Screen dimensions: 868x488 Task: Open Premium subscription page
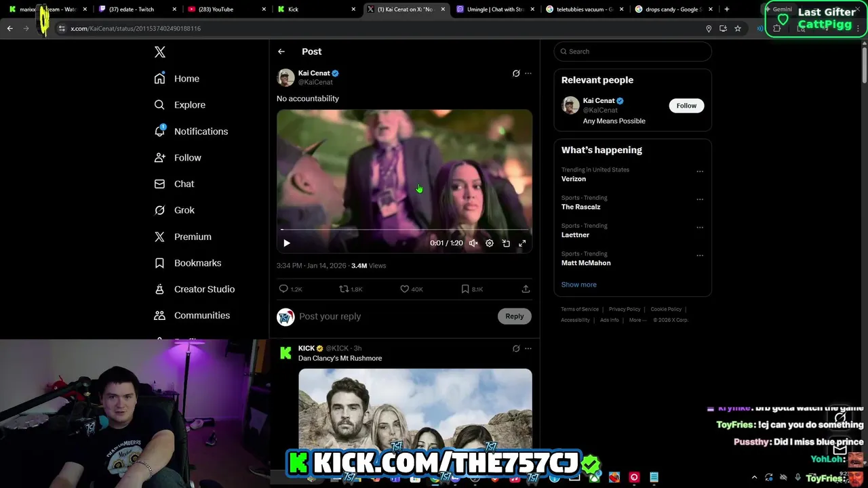183,237
